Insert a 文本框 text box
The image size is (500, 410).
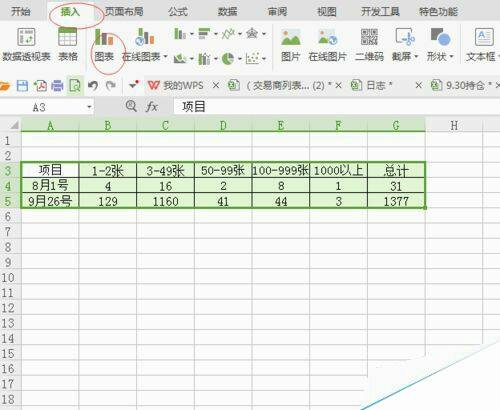coord(482,46)
